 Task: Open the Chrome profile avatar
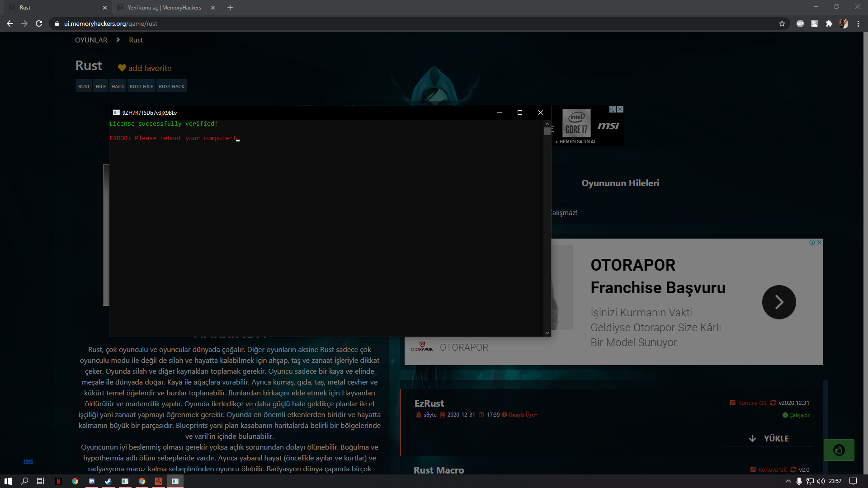[x=844, y=23]
